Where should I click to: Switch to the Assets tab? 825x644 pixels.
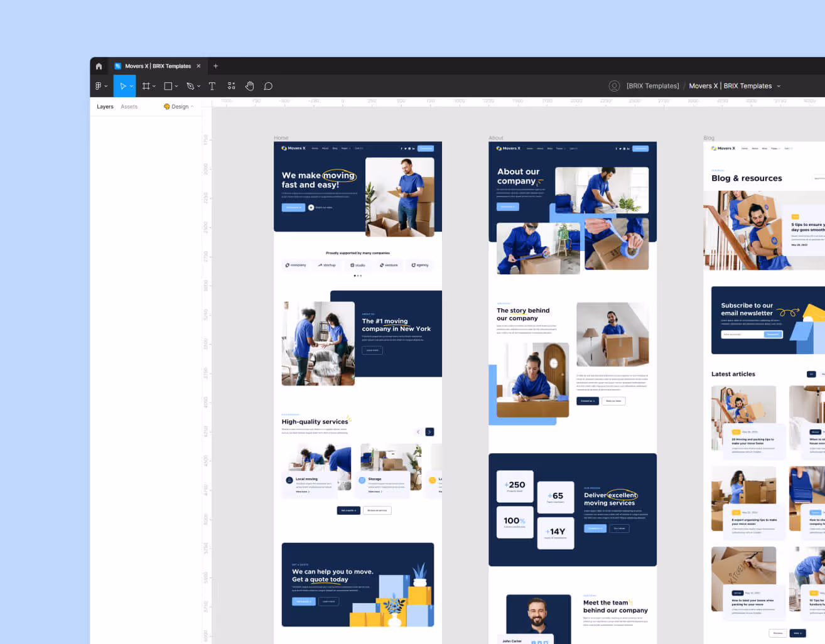point(129,107)
